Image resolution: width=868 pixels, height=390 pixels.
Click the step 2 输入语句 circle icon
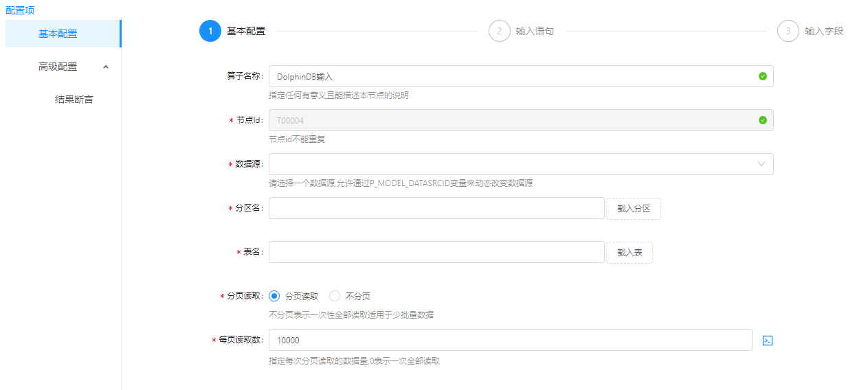(500, 31)
